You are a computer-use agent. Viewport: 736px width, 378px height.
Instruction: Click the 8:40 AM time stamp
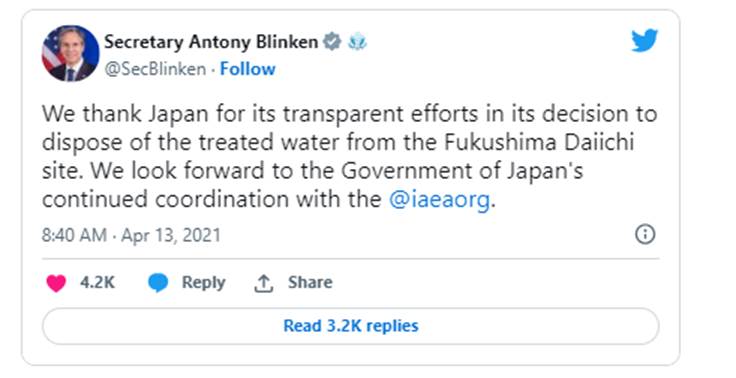click(x=74, y=235)
